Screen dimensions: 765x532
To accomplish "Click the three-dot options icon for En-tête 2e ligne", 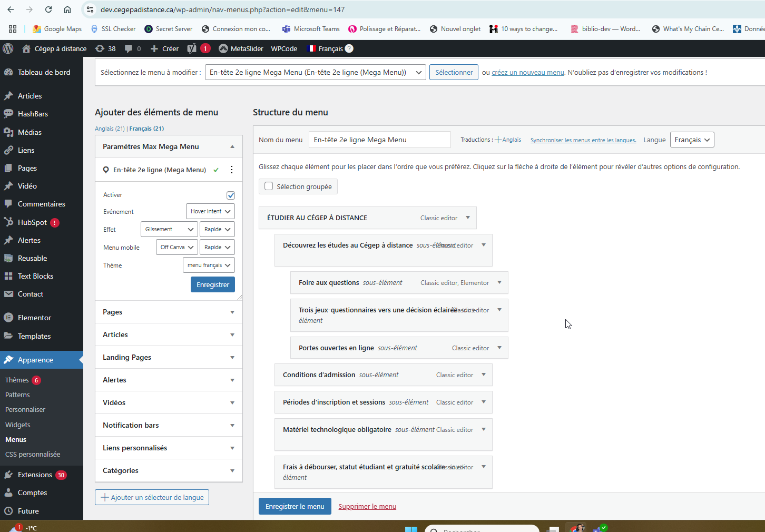I will (232, 170).
